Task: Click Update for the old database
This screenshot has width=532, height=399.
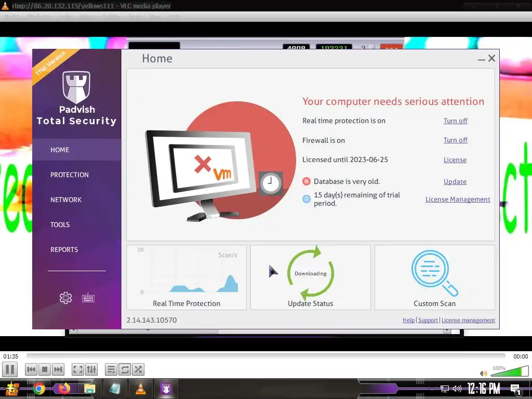Action: (455, 181)
